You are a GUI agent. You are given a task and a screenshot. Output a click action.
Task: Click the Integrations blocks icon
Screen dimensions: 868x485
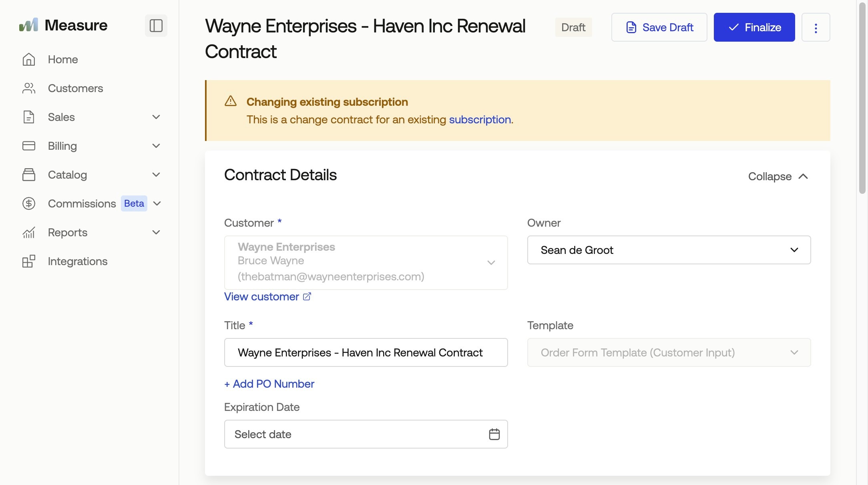pyautogui.click(x=29, y=261)
